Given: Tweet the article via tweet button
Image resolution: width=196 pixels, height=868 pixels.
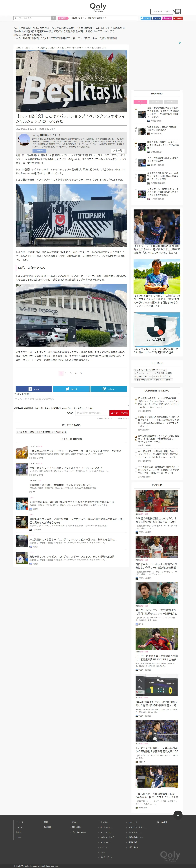Looking at the screenshot, I should tap(71, 389).
